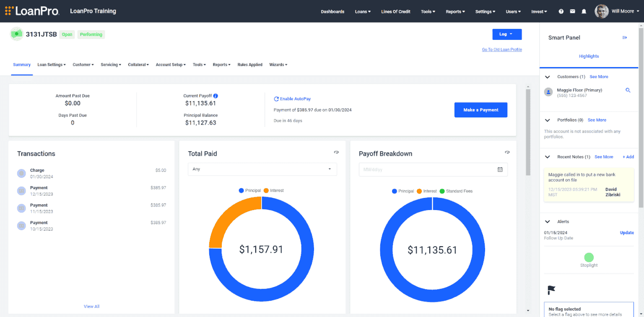Click the Current Payoff info icon

pyautogui.click(x=216, y=96)
